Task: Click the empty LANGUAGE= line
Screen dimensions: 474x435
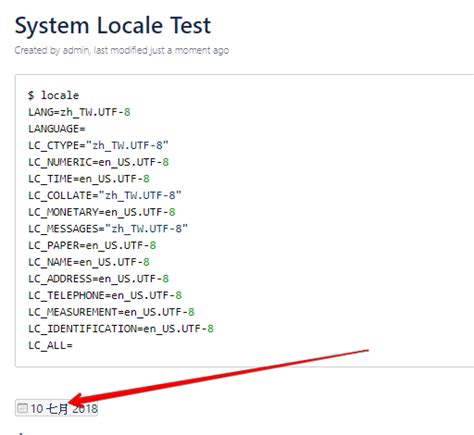Action: [x=57, y=129]
